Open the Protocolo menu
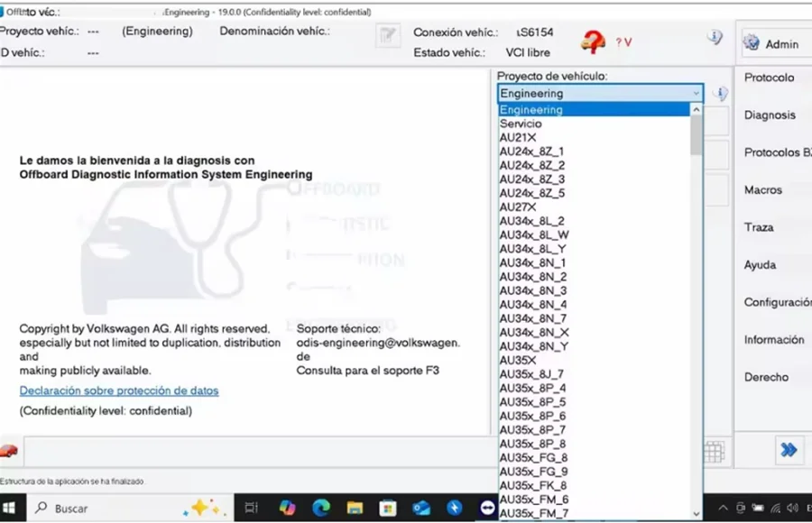This screenshot has width=812, height=523. coord(769,78)
